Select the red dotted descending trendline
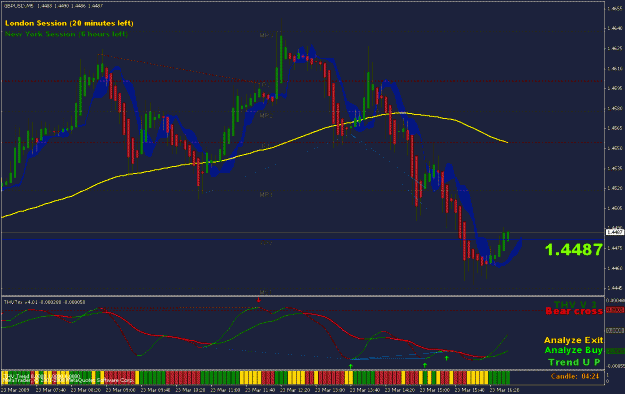The width and height of the screenshot is (625, 394). click(179, 69)
